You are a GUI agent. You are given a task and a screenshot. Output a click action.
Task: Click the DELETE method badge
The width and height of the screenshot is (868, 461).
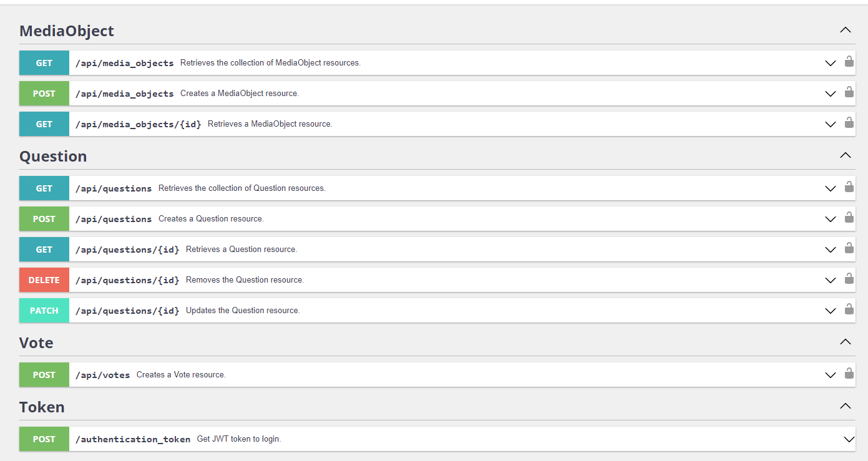(x=44, y=280)
